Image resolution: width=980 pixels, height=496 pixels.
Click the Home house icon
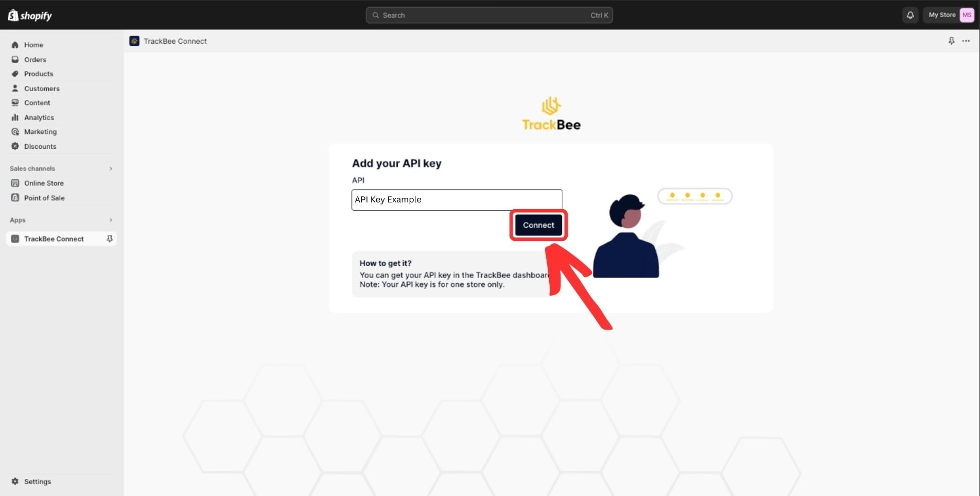(x=15, y=45)
